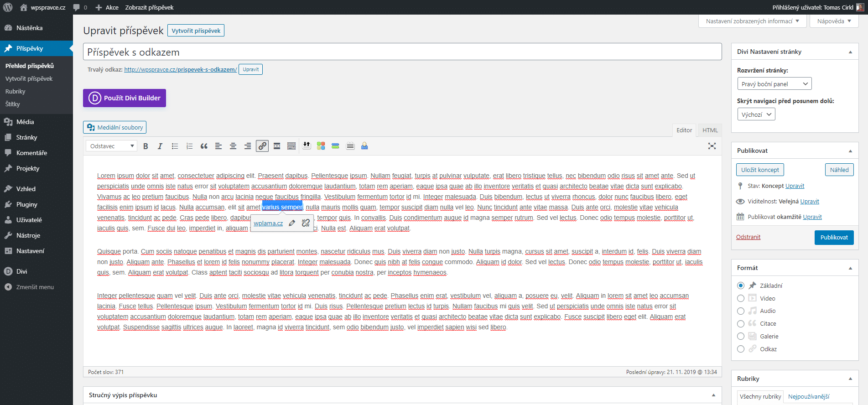Select the Video post format
The height and width of the screenshot is (405, 868).
coord(741,298)
